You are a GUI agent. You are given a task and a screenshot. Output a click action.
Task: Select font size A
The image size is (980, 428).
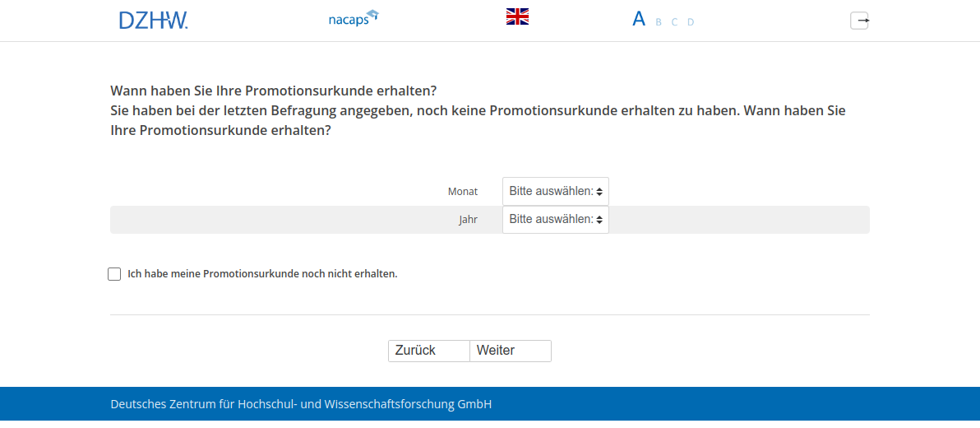click(x=638, y=19)
